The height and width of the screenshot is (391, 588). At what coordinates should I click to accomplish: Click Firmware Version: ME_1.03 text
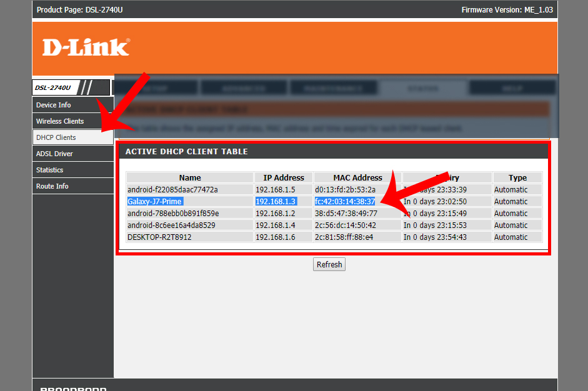(x=507, y=10)
